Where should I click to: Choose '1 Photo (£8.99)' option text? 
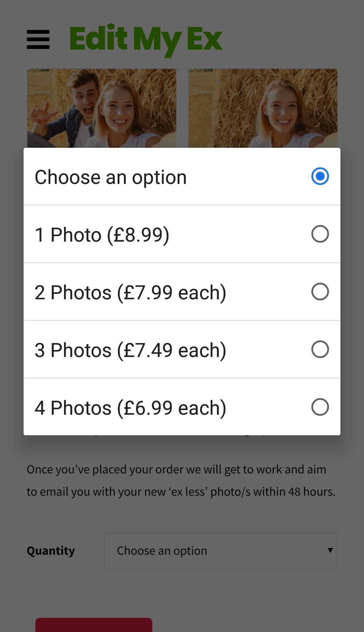[102, 235]
